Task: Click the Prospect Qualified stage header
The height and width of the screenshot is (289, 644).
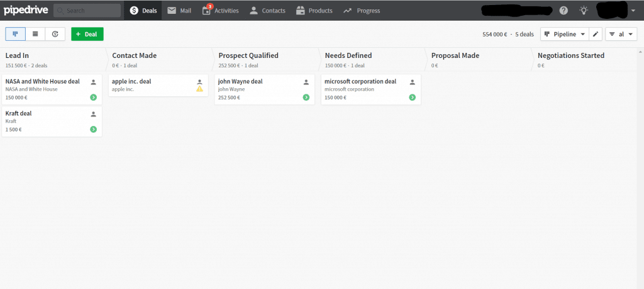Action: tap(266, 60)
